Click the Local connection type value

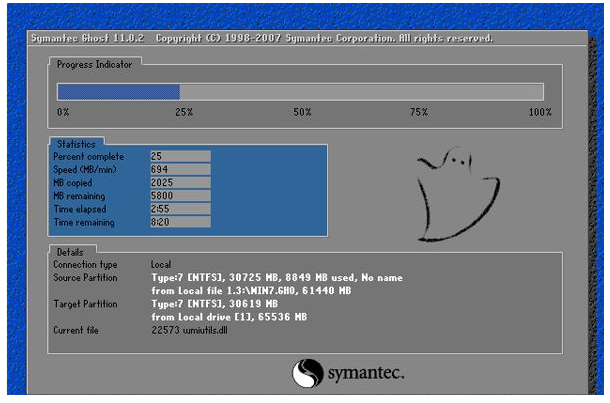[161, 265]
